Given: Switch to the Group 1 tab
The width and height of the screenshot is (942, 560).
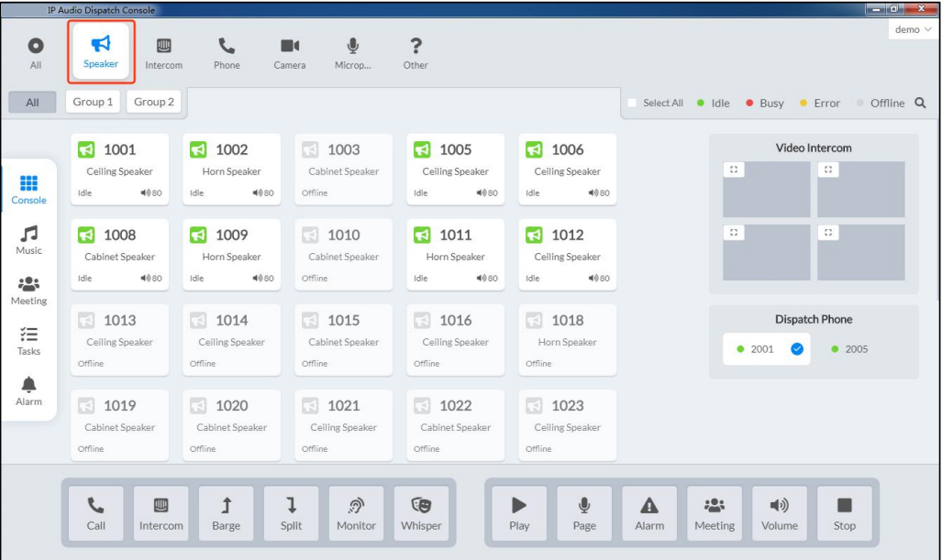Looking at the screenshot, I should (x=93, y=102).
